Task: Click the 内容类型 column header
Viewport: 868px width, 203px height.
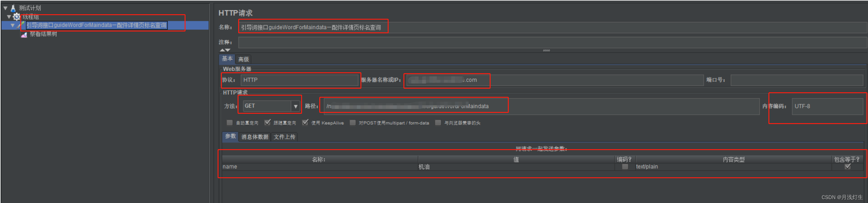Action: 733,159
